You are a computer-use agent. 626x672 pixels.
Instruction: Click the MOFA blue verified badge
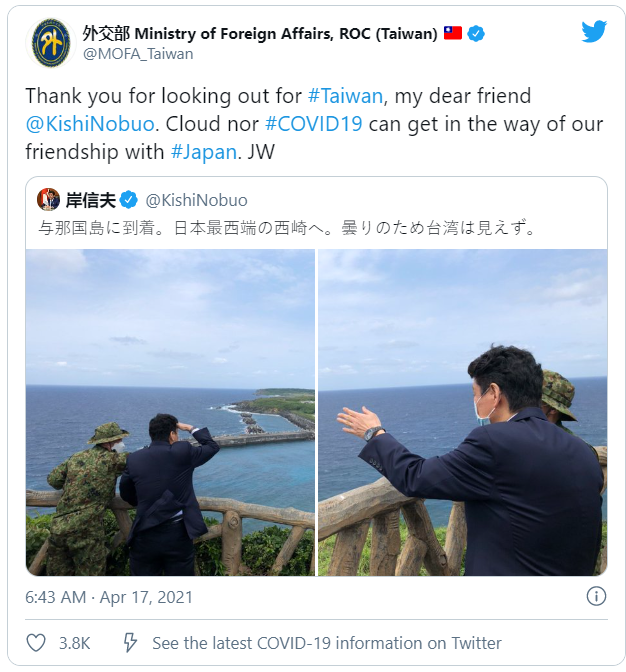pos(476,33)
